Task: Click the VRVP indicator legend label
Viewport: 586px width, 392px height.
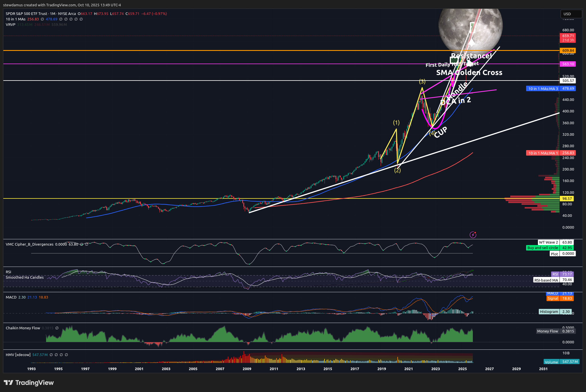Action: (10, 25)
